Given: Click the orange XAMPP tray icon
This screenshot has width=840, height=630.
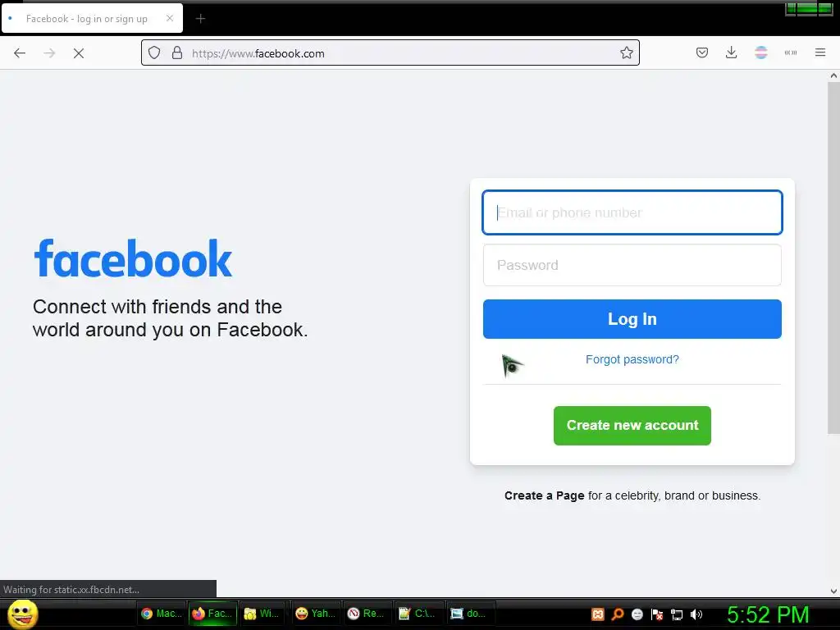Looking at the screenshot, I should coord(598,614).
